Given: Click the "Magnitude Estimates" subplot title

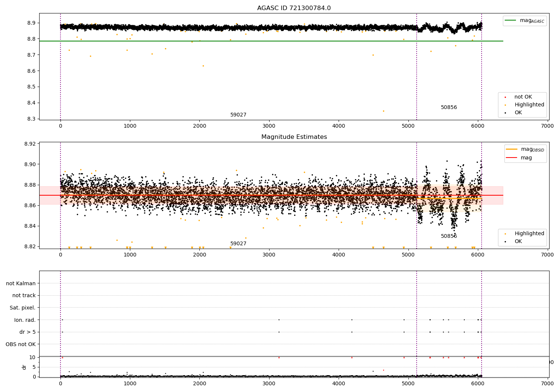Looking at the screenshot, I should [x=294, y=137].
